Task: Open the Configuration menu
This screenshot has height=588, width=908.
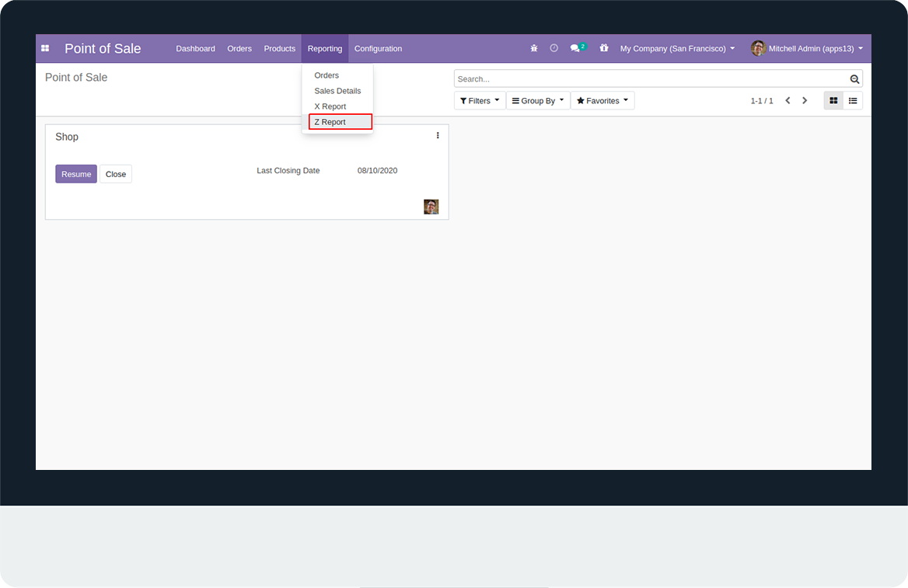Action: pos(378,49)
